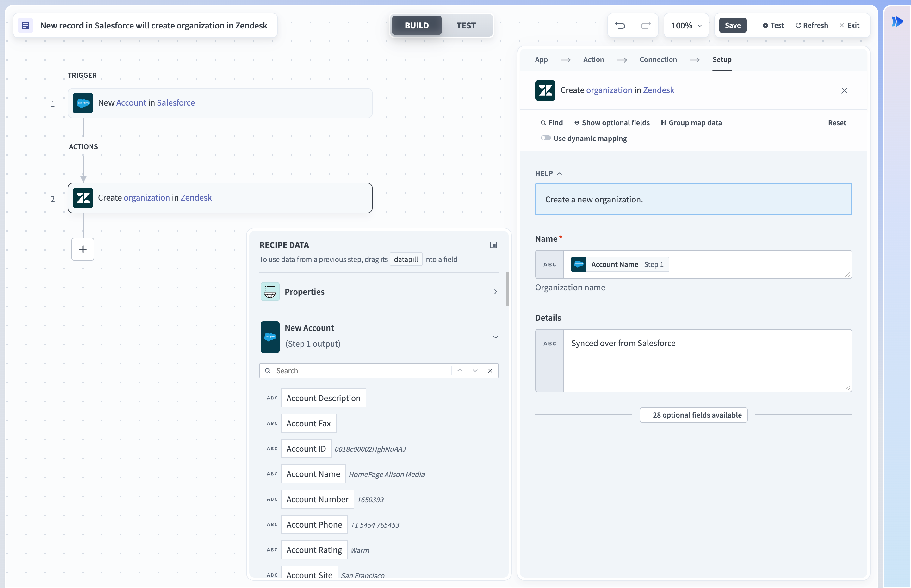Expand the Properties section chevron

pos(495,292)
